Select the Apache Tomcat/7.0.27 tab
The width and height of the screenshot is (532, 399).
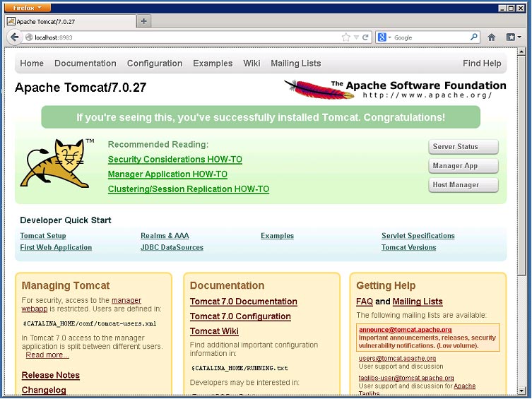point(70,22)
